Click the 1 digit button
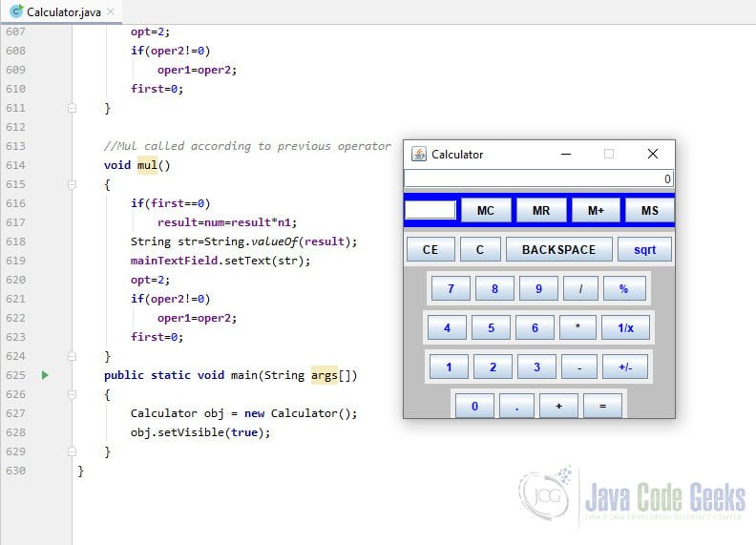 point(449,367)
